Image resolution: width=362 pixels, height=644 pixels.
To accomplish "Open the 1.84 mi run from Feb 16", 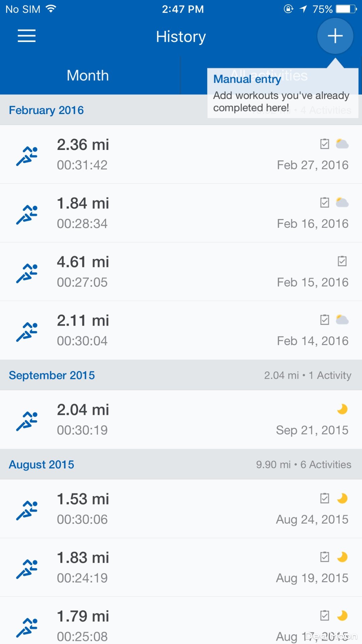I will pyautogui.click(x=181, y=213).
